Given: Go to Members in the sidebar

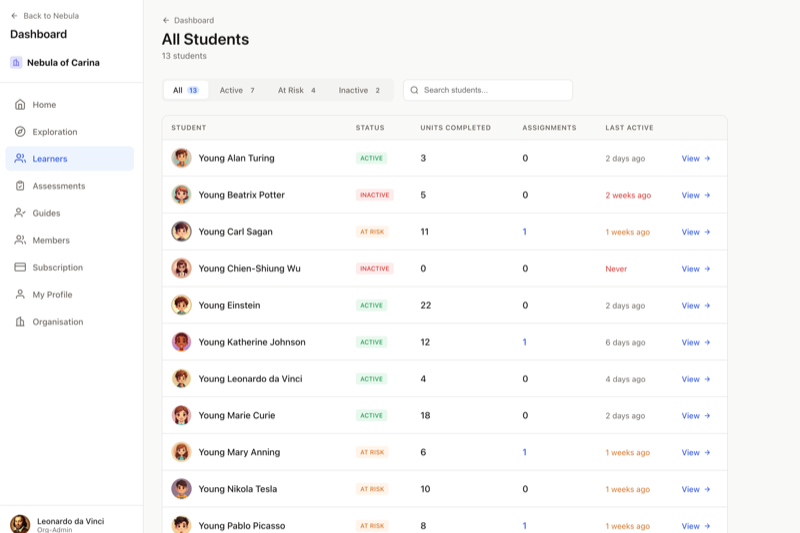Looking at the screenshot, I should click(x=70, y=240).
